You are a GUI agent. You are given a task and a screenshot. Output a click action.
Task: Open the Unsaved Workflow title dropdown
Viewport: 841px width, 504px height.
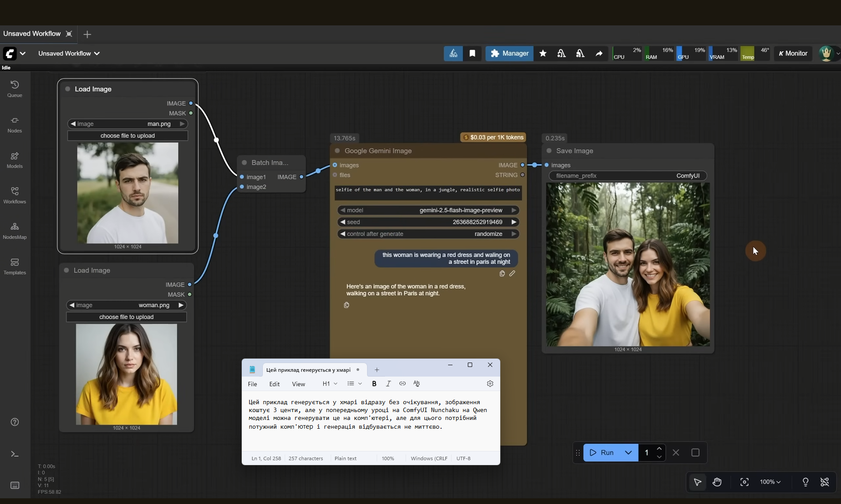pyautogui.click(x=69, y=53)
